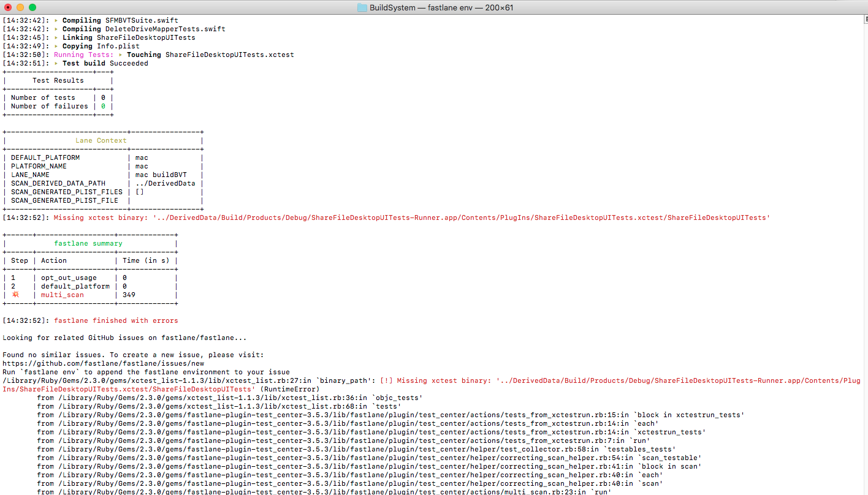Click the "Run `fastlane env`" instruction line
Screen dimensions: 868x495
147,372
